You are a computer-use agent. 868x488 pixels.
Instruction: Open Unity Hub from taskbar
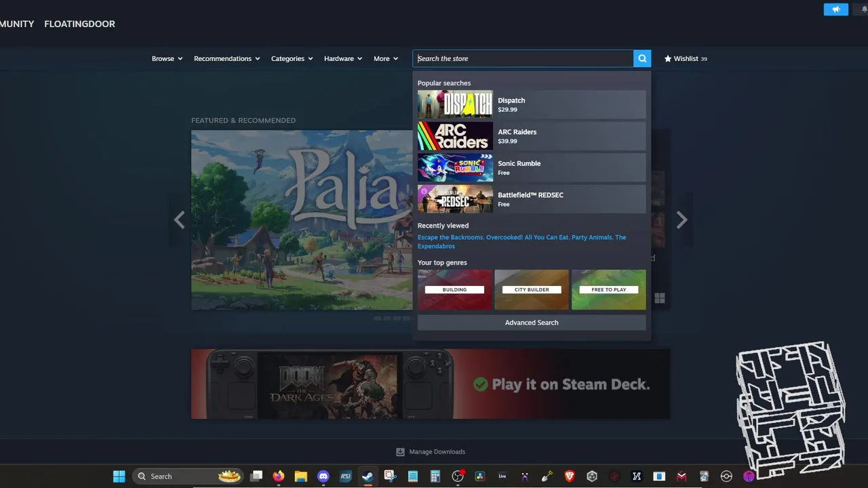click(592, 476)
